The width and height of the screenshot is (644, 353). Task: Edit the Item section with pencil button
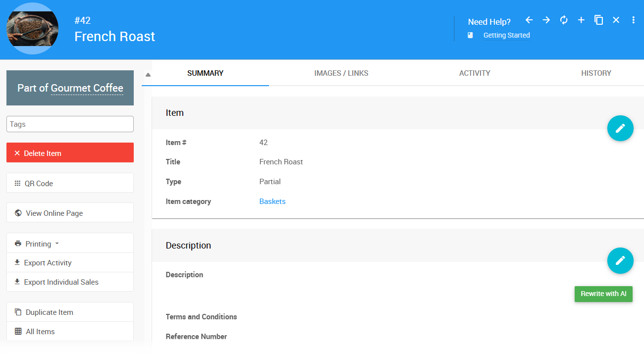click(620, 128)
